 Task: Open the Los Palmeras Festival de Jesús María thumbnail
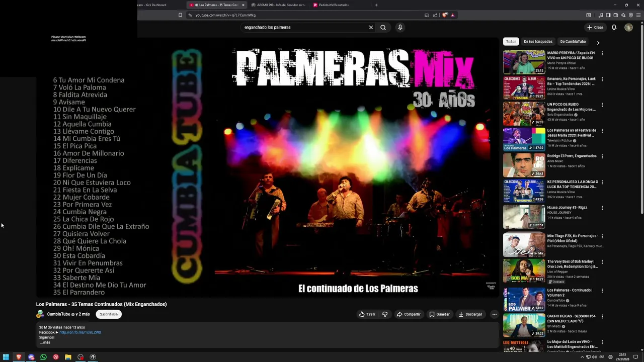tap(524, 139)
